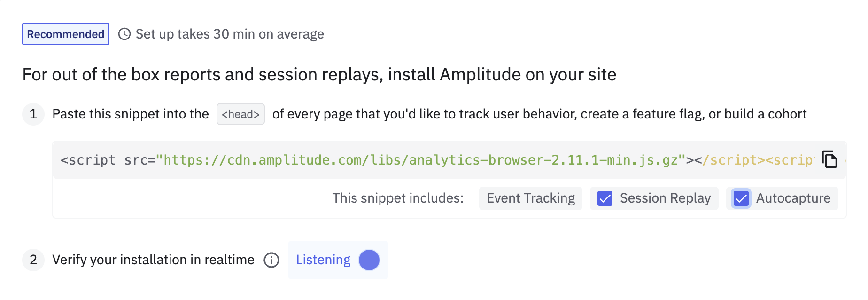Click the <head> tag chip

pyautogui.click(x=240, y=114)
